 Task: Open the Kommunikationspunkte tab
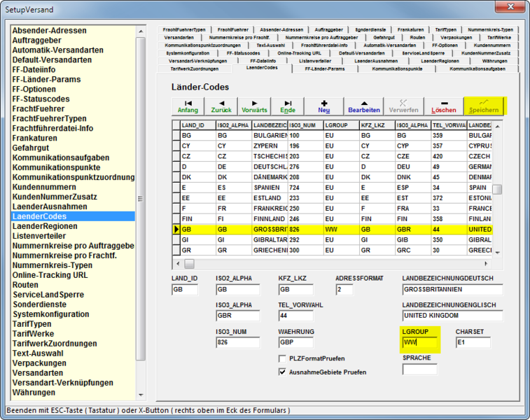397,69
